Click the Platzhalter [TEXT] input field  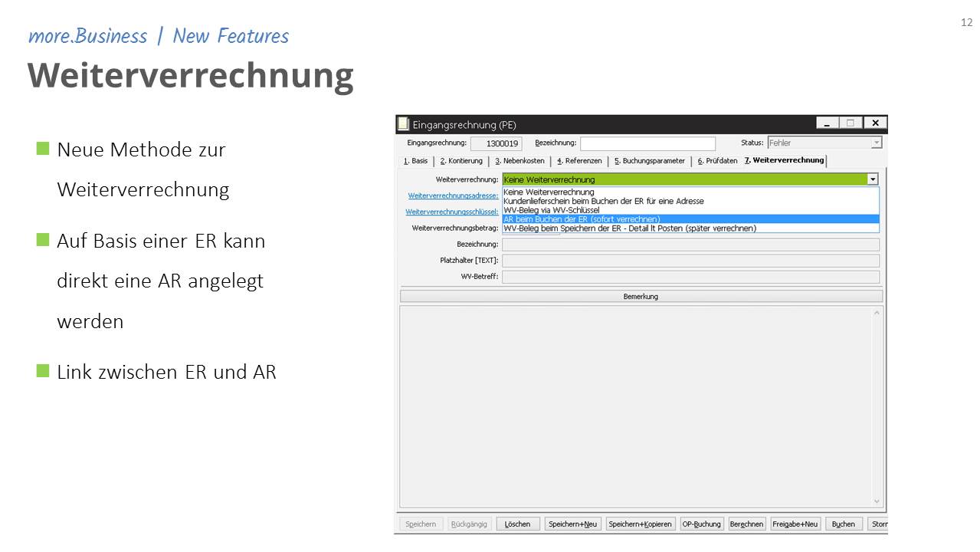pyautogui.click(x=690, y=261)
